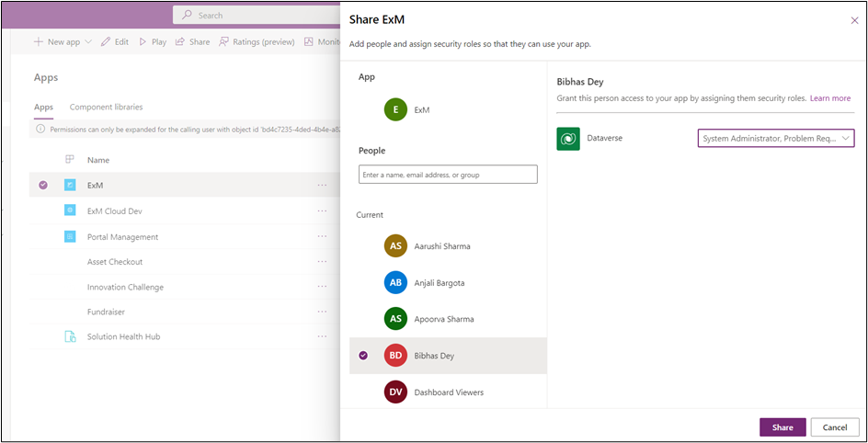The height and width of the screenshot is (443, 868).
Task: Open the Learn more link
Action: point(829,98)
